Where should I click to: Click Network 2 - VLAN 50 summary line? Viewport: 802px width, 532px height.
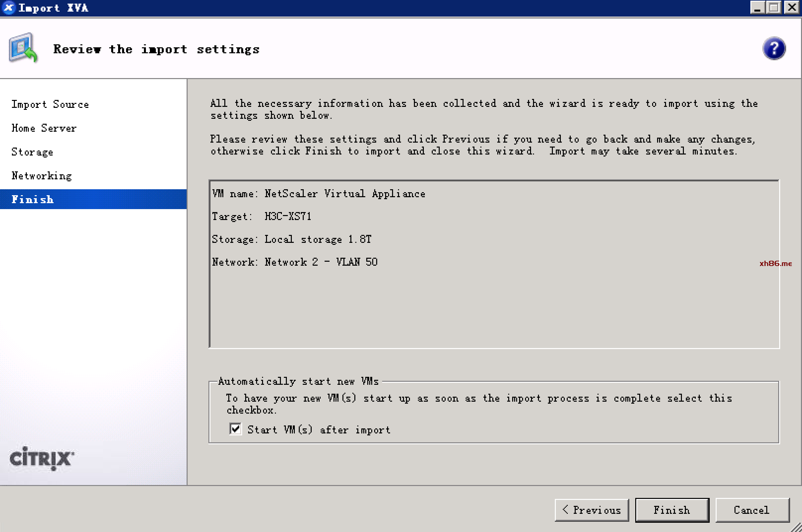pos(294,262)
